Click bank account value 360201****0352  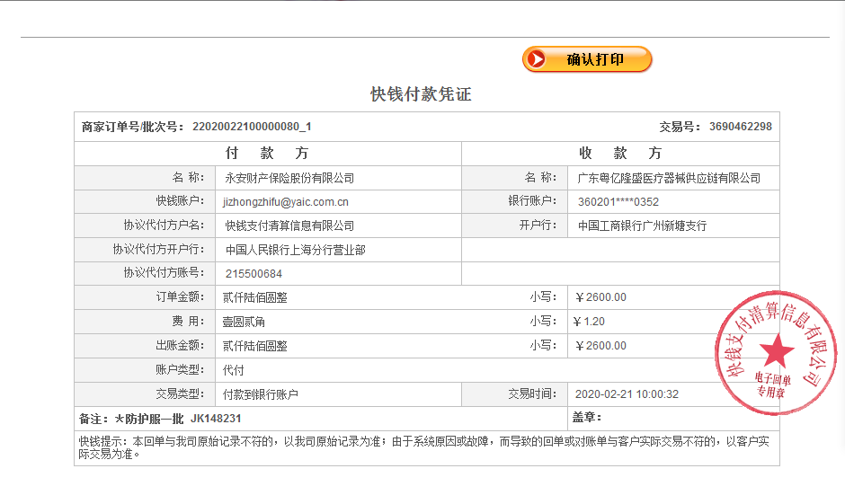(618, 202)
